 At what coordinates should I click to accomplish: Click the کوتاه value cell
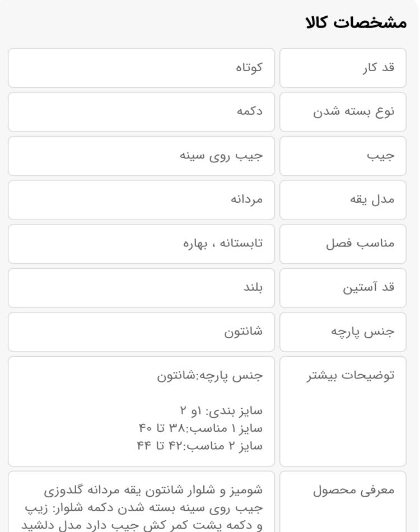[141, 68]
